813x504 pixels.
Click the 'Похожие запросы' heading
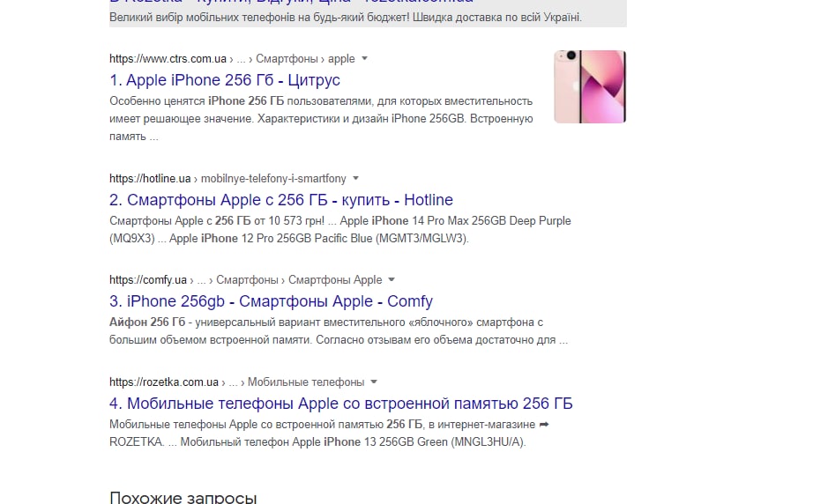coord(183,498)
